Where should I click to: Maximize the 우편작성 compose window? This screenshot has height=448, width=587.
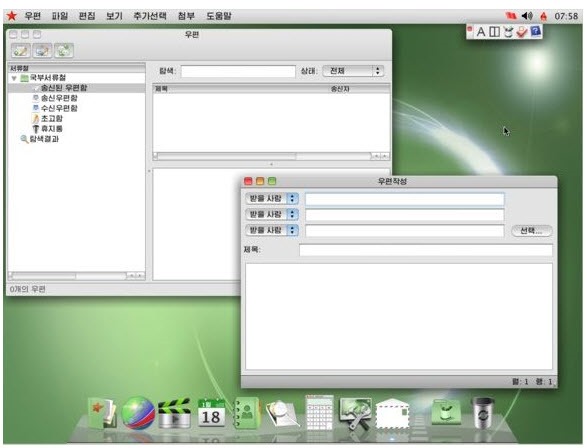tap(272, 181)
